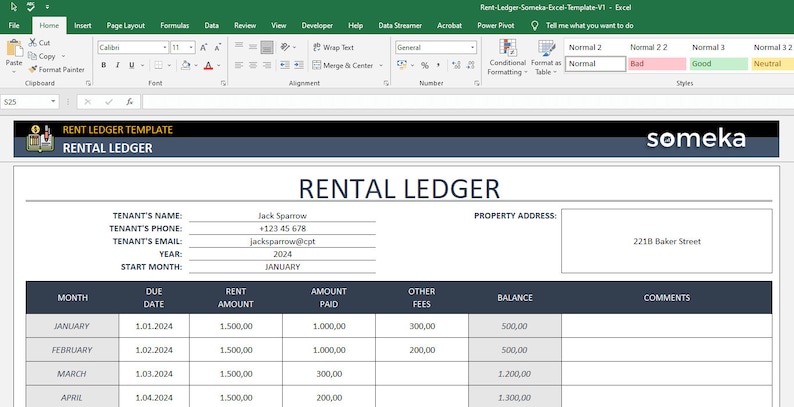Toggle Wrap Text

point(333,47)
